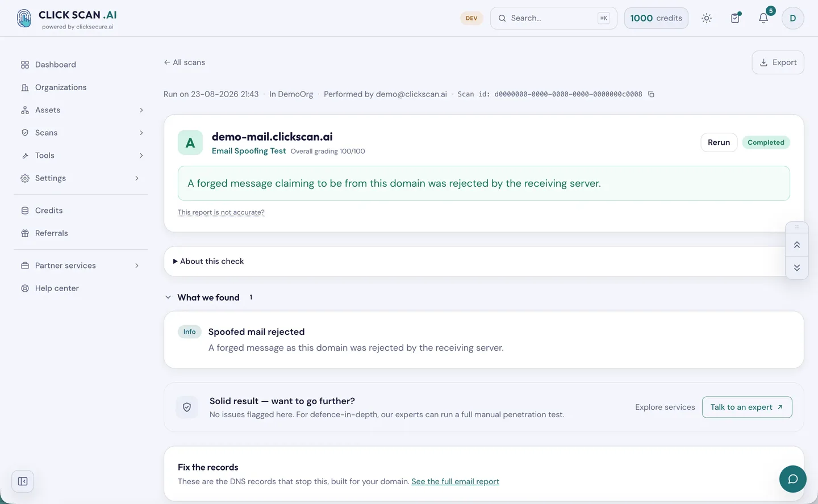Expand the Assets submenu chevron
The width and height of the screenshot is (818, 504).
tap(141, 110)
